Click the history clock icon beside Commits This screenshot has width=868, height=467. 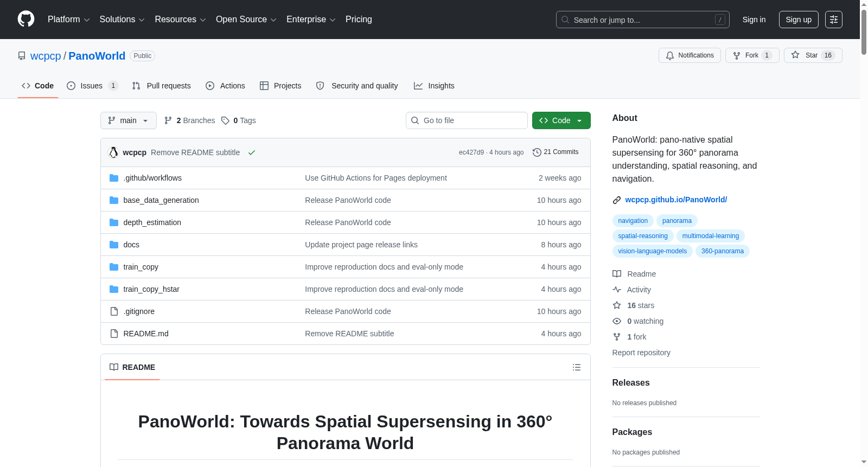coord(537,152)
